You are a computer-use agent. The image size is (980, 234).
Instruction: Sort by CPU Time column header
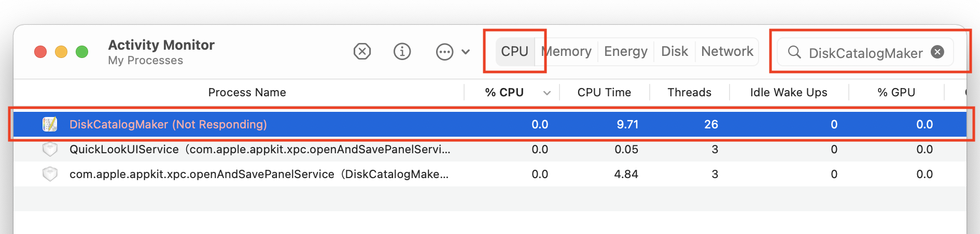604,92
